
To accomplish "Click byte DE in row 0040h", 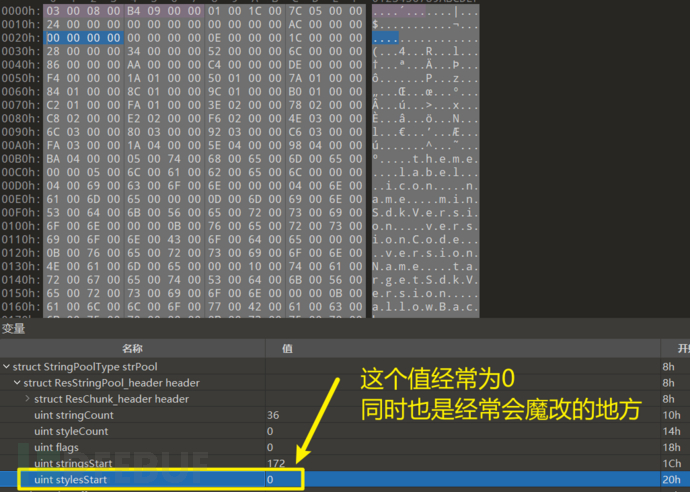I will tap(295, 65).
